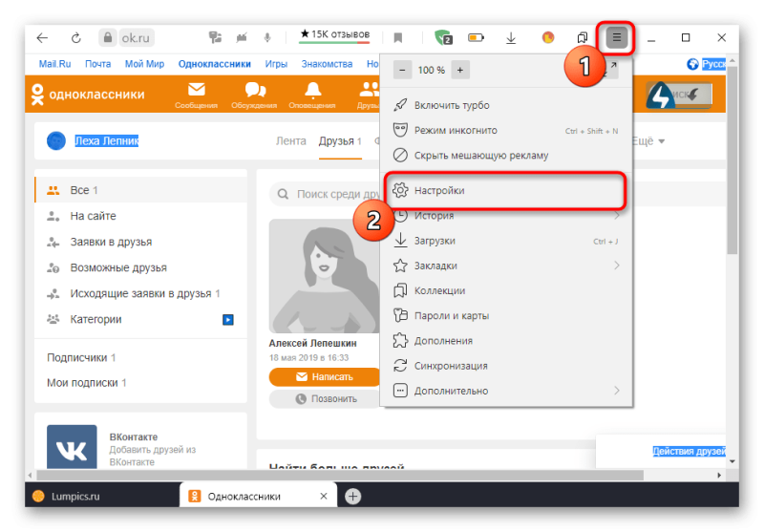Click the microphone voice search icon
Screen dimensions: 764x532
[267, 37]
